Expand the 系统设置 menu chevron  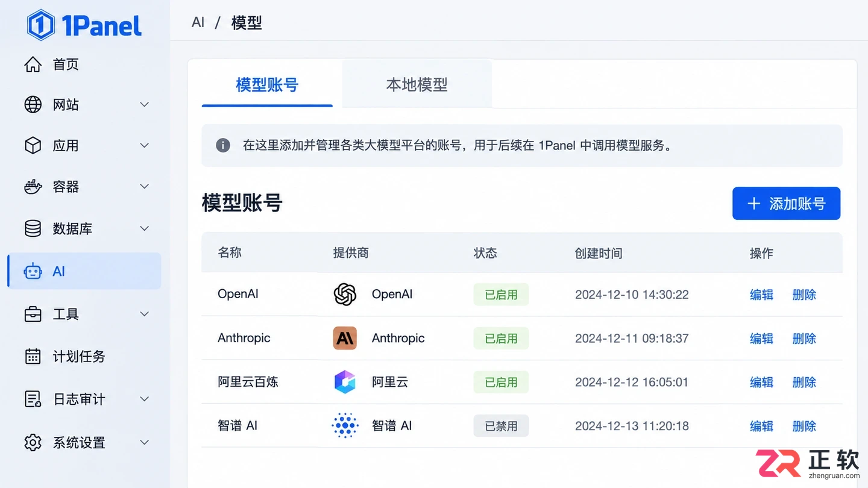coord(145,442)
